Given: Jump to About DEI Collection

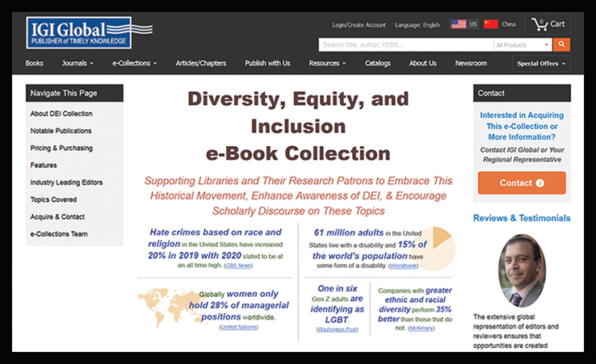Looking at the screenshot, I should coord(61,114).
